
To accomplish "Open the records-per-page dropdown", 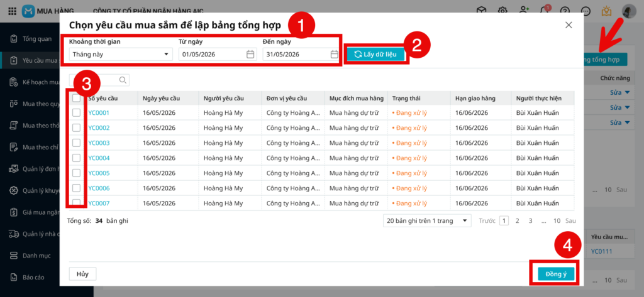I will [x=427, y=220].
